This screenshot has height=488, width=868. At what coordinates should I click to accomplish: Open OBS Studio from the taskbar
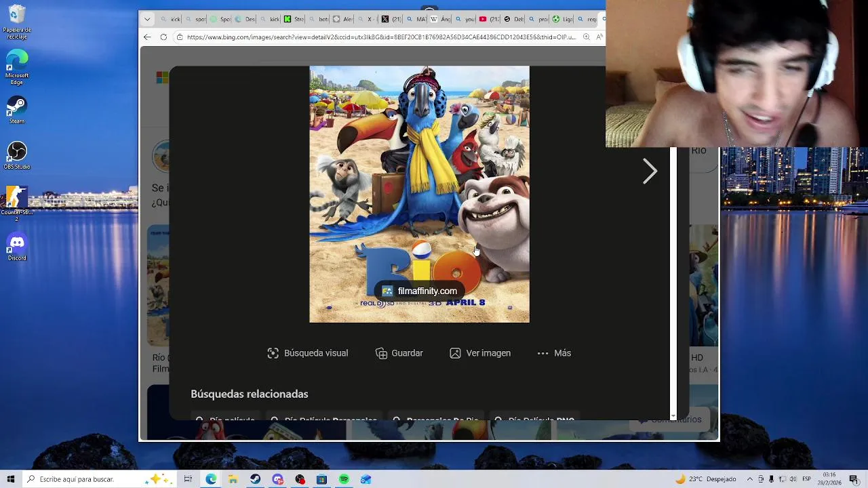point(300,479)
